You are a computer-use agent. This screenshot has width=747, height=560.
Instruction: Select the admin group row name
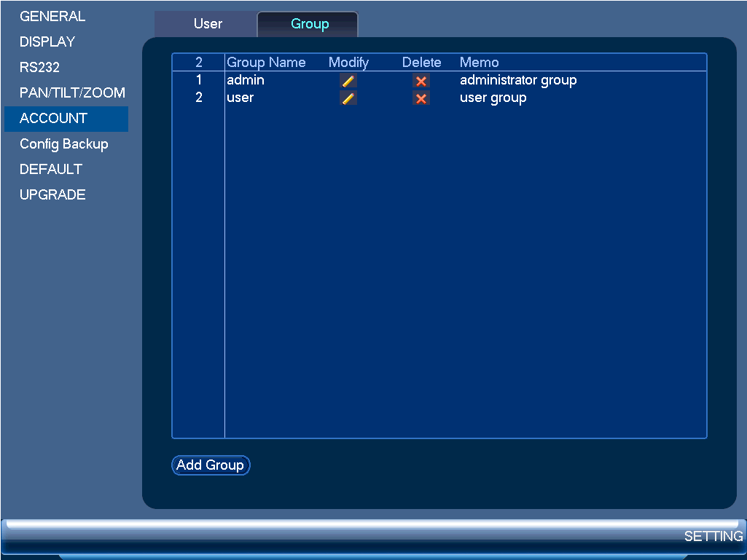point(246,80)
